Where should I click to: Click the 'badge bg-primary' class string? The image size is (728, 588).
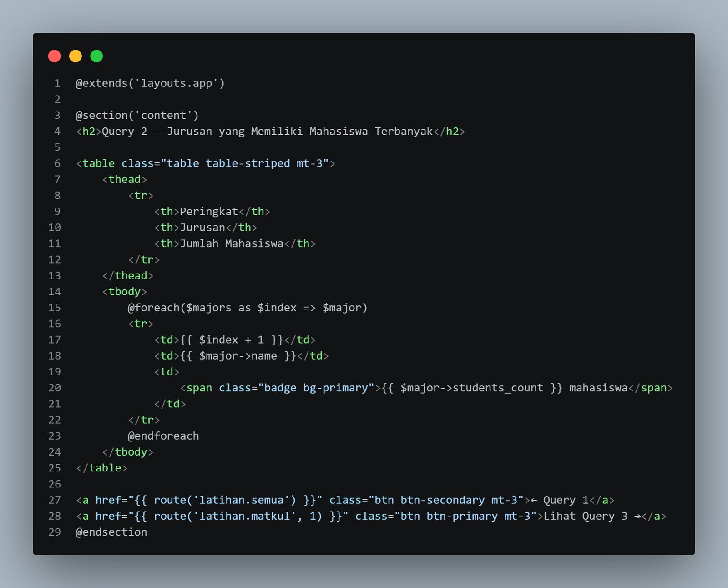click(x=316, y=388)
